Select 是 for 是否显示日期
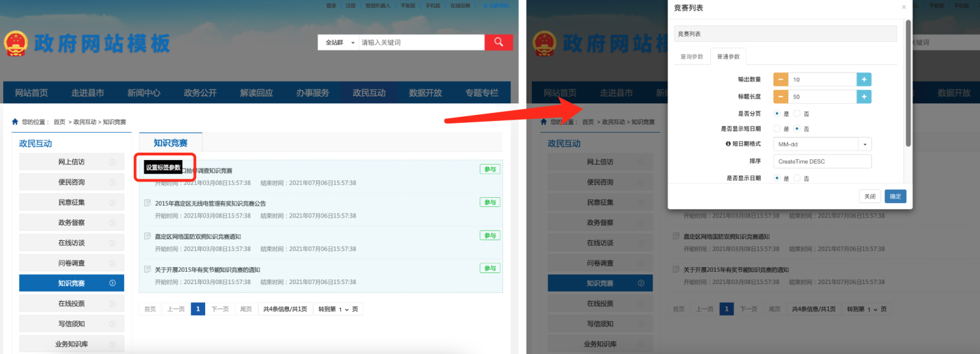 (x=777, y=178)
